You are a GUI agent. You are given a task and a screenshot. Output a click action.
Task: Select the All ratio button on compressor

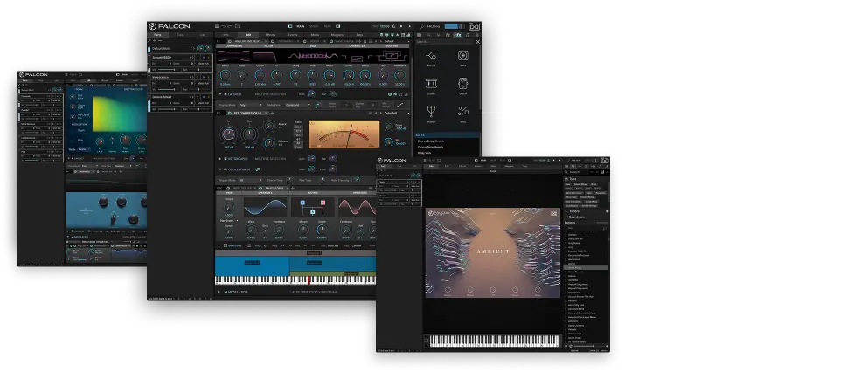298,143
